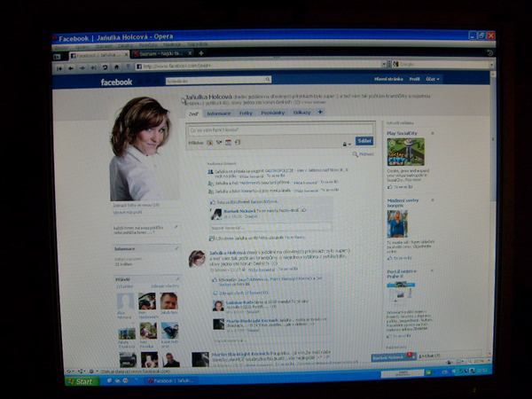Open the Play SocialCity ad title
532x399 pixels.
tap(402, 133)
